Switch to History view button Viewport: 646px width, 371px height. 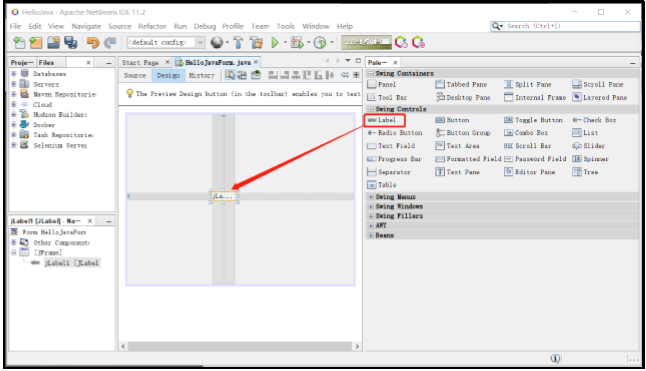(x=201, y=75)
